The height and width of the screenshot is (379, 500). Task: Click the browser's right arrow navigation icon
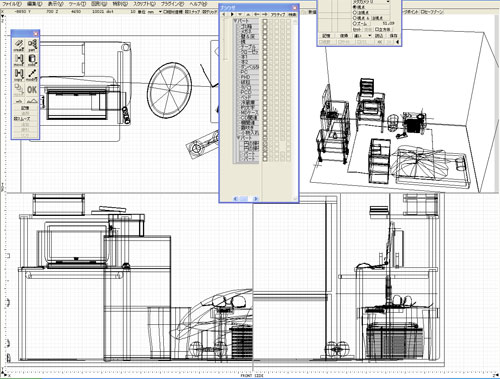click(232, 15)
